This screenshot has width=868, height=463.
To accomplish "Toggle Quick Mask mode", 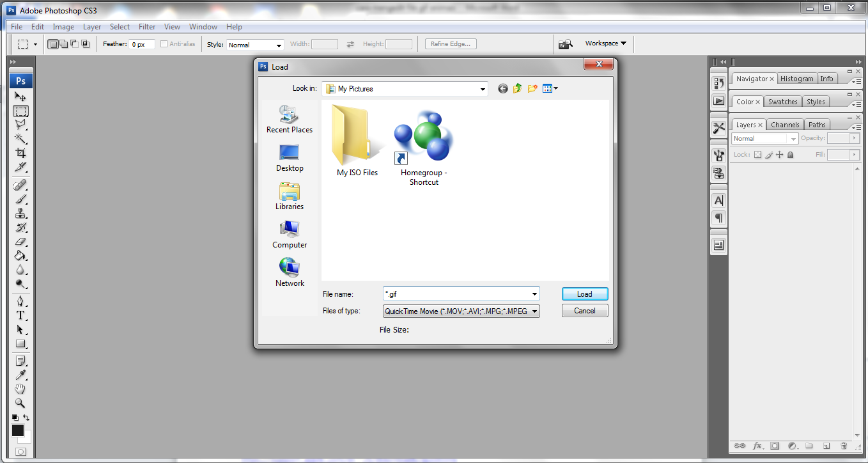I will tap(20, 451).
